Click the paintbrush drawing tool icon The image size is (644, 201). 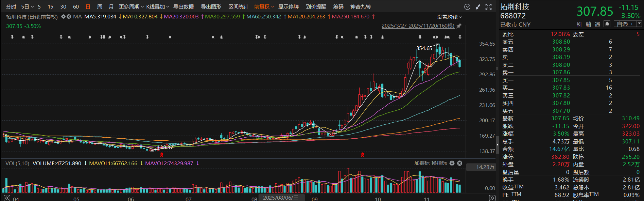[x=478, y=7]
